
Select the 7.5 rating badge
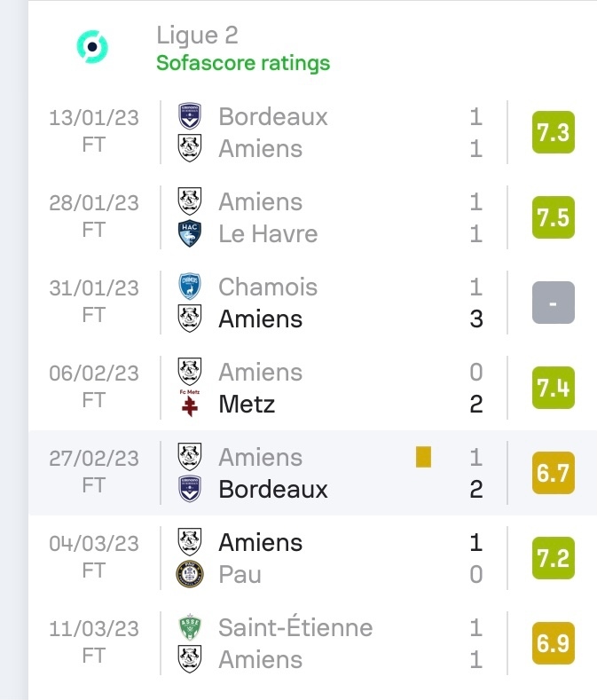tap(554, 217)
